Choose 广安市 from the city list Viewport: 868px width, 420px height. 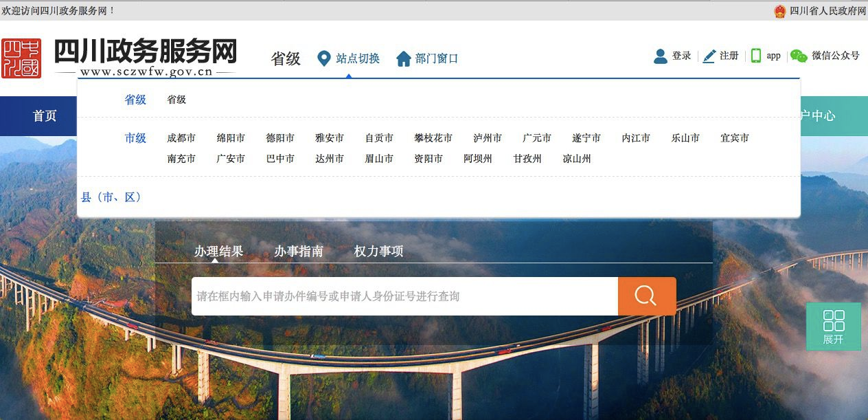[x=231, y=159]
